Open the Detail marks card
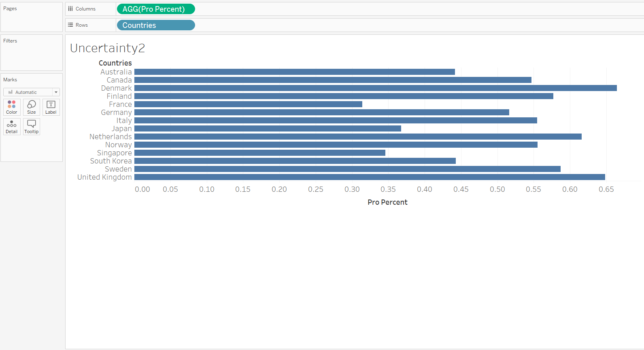644x350 pixels. click(x=12, y=127)
